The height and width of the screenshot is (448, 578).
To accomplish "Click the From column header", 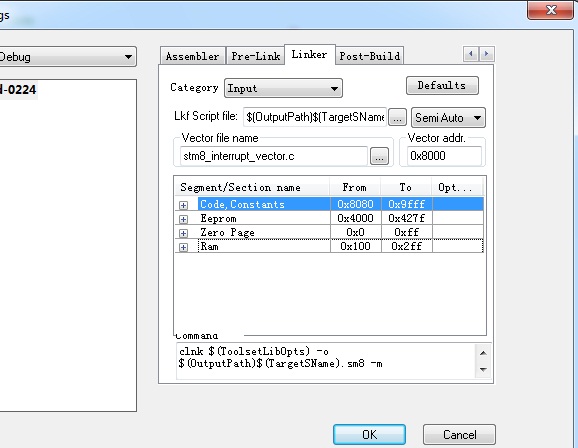I will tap(355, 187).
